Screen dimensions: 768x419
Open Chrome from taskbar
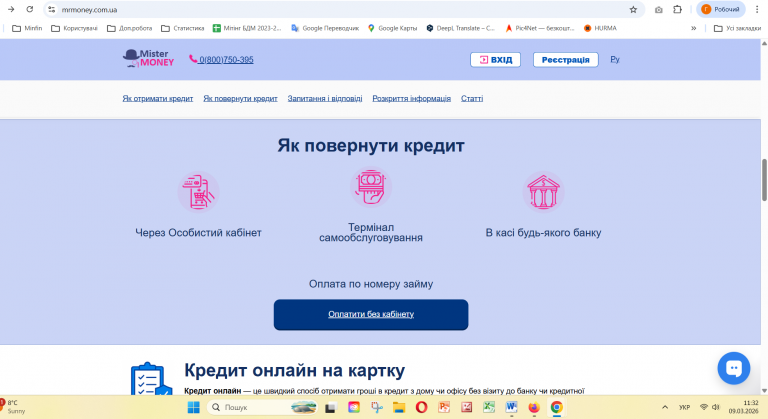(556, 407)
